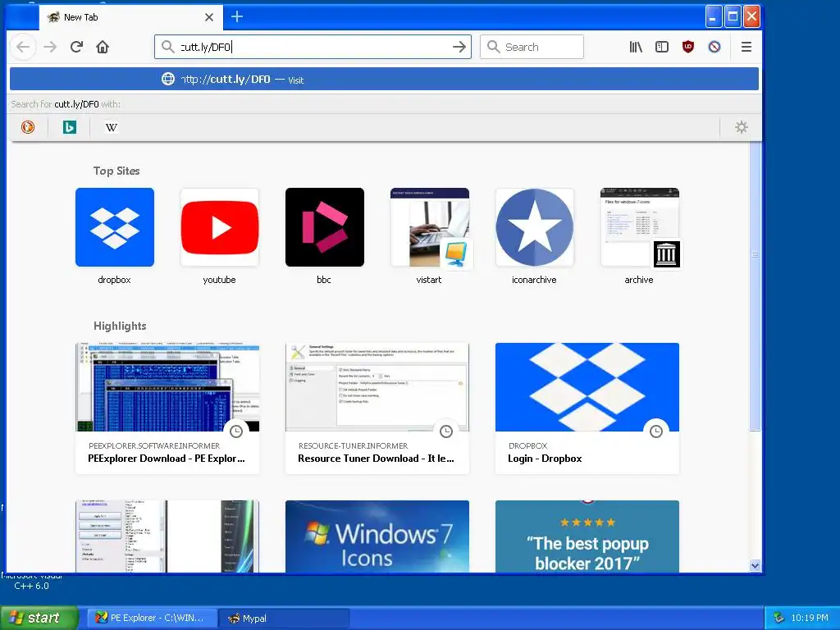Viewport: 840px width, 630px height.
Task: Open the youtube top site tile
Action: pos(220,227)
